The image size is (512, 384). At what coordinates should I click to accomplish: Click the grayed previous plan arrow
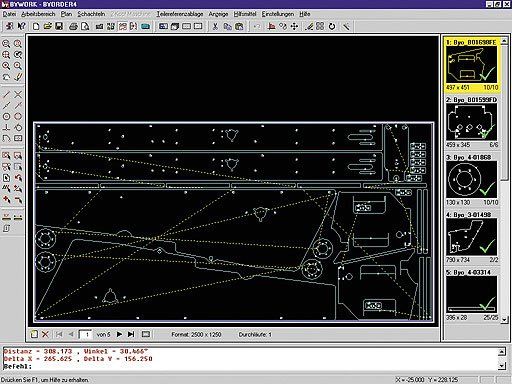(x=71, y=334)
